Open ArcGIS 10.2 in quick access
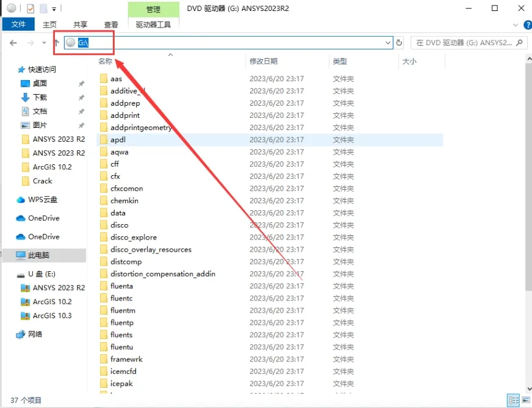This screenshot has height=408, width=532. pos(46,167)
